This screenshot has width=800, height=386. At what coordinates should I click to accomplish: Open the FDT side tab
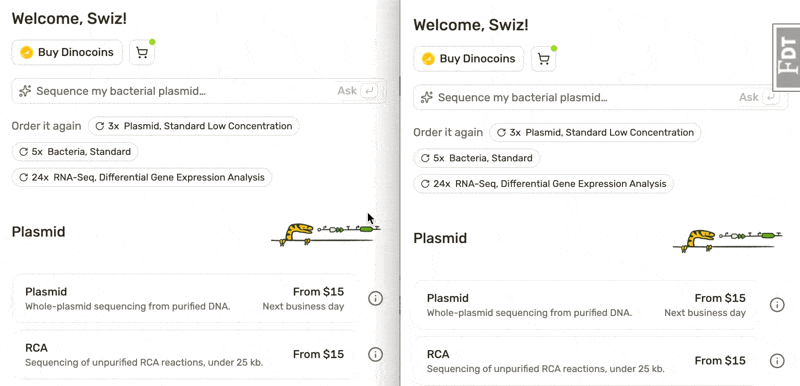[x=786, y=57]
